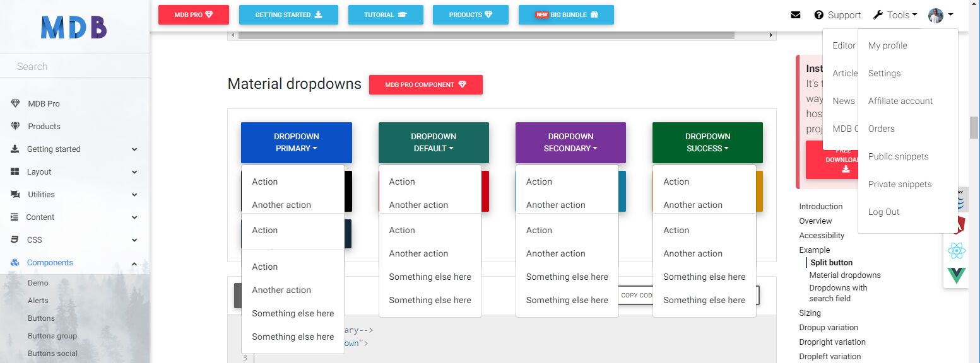
Task: Click the chat icon beside Utilities
Action: pos(16,194)
